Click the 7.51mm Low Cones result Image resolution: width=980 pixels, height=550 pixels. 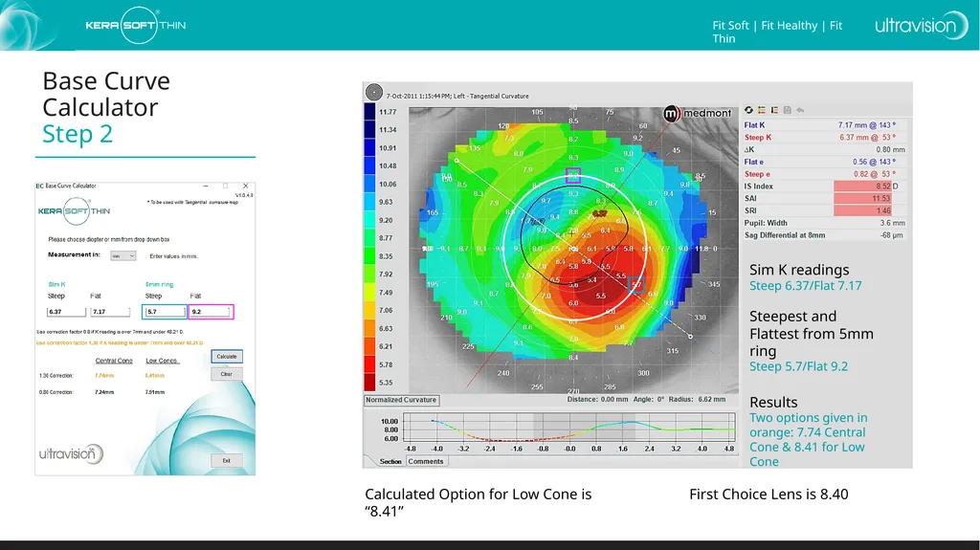tap(154, 392)
